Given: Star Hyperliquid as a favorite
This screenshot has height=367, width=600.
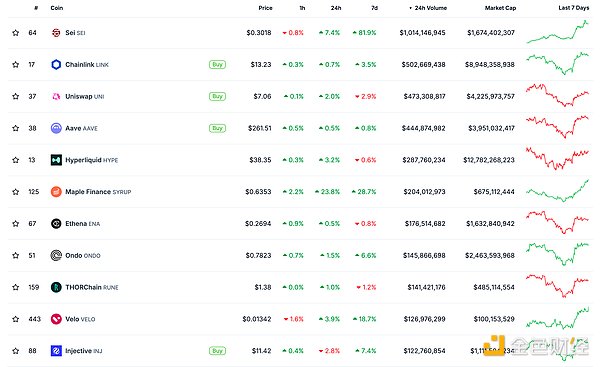Looking at the screenshot, I should point(15,160).
